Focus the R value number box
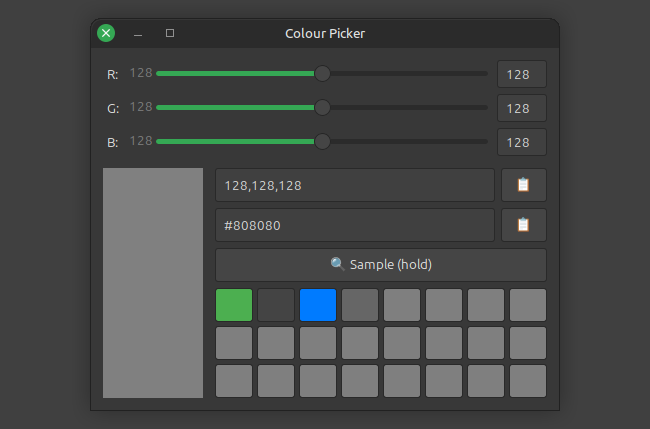 (521, 74)
